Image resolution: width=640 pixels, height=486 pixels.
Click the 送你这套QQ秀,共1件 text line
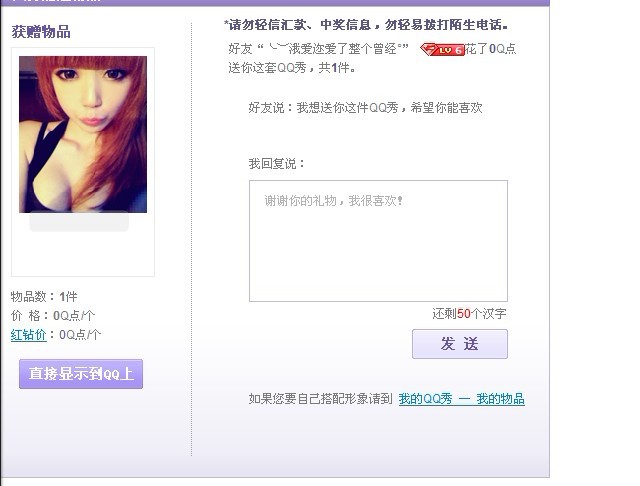click(x=291, y=68)
